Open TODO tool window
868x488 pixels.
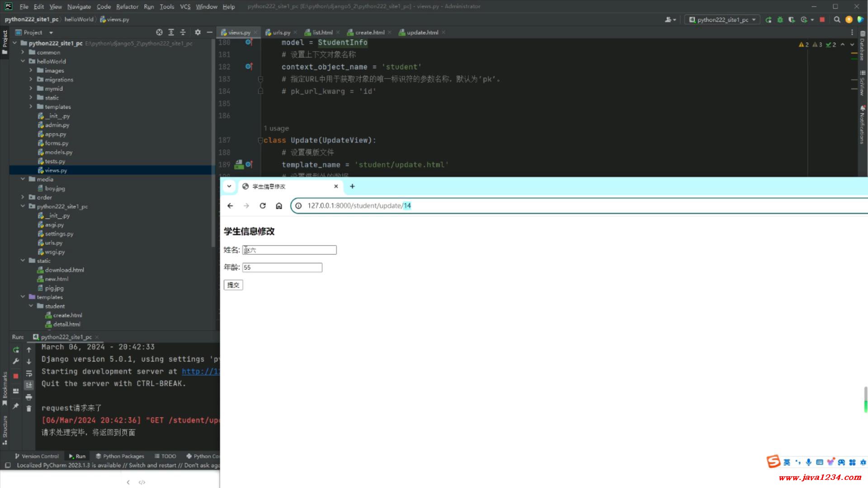(x=165, y=456)
